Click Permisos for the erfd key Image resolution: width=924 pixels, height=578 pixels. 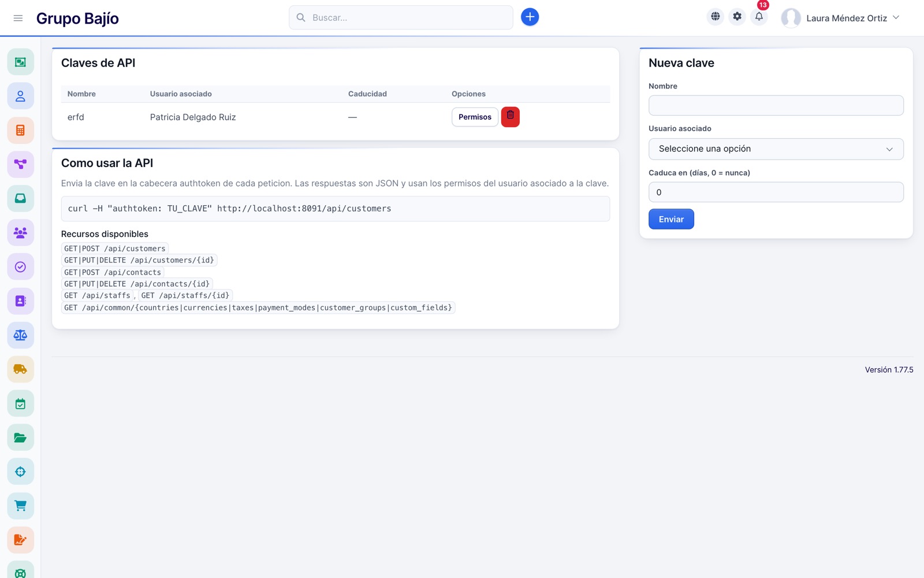click(x=475, y=117)
